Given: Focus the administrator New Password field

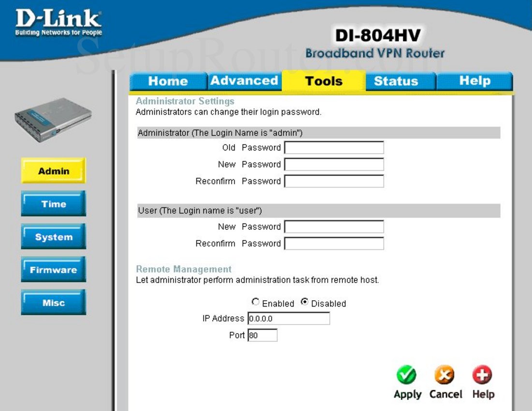Looking at the screenshot, I should point(334,164).
